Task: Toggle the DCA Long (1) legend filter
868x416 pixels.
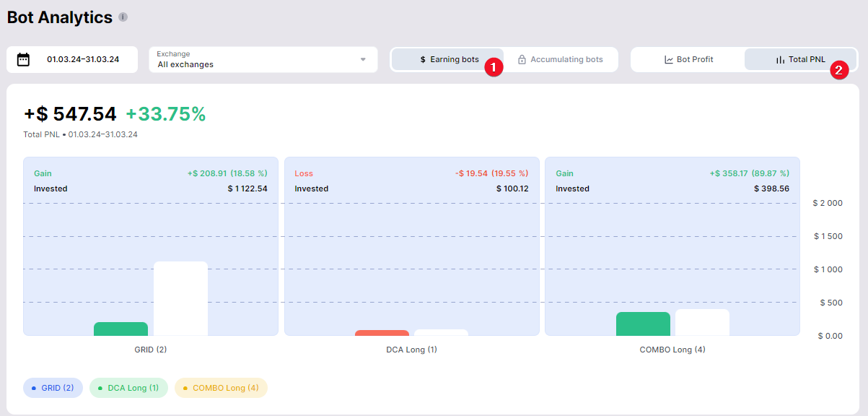Action: point(128,388)
